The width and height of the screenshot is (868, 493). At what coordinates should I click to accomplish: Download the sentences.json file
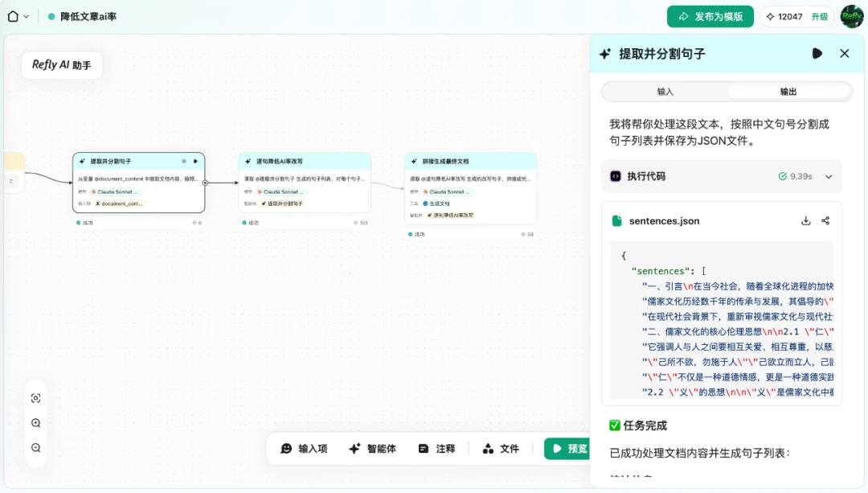tap(806, 220)
